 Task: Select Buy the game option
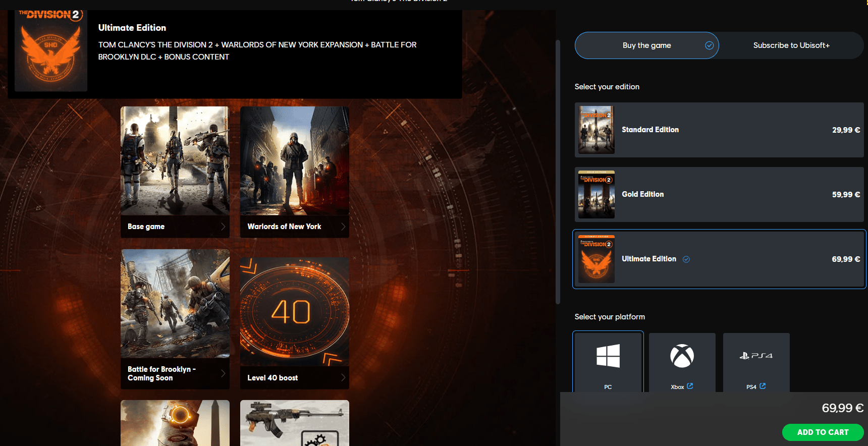(647, 45)
